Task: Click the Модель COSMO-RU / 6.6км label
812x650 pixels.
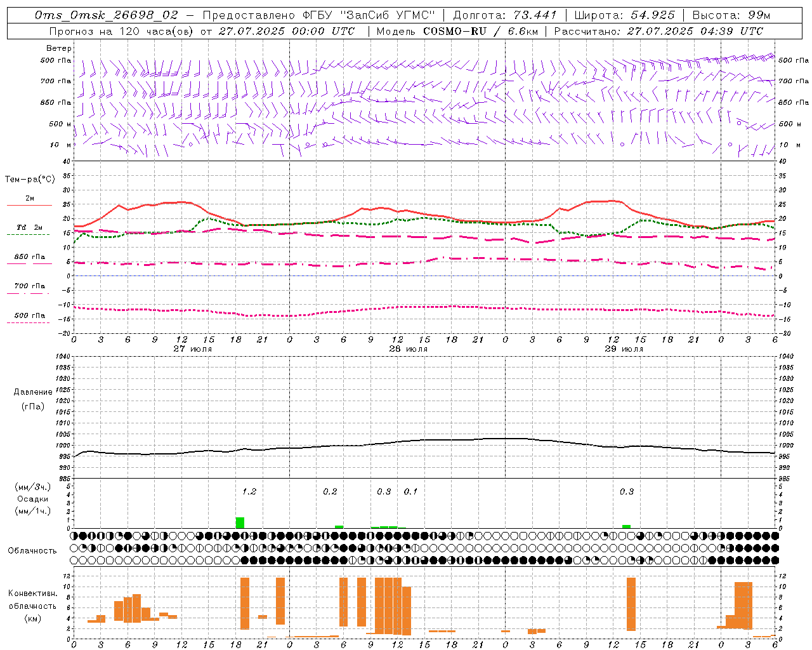Action: pyautogui.click(x=457, y=31)
